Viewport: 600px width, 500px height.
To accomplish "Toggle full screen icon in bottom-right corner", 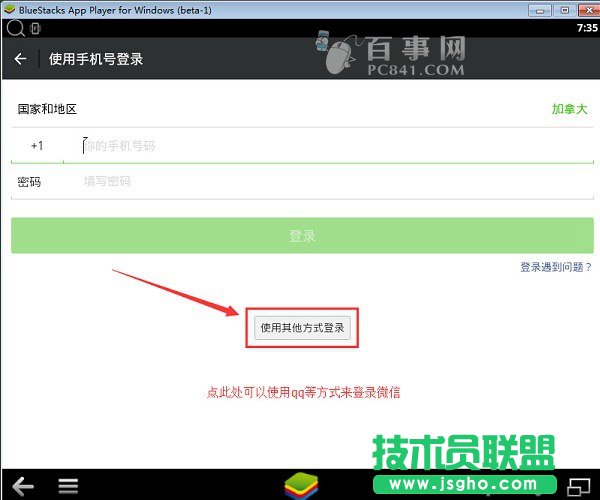I will coord(580,486).
